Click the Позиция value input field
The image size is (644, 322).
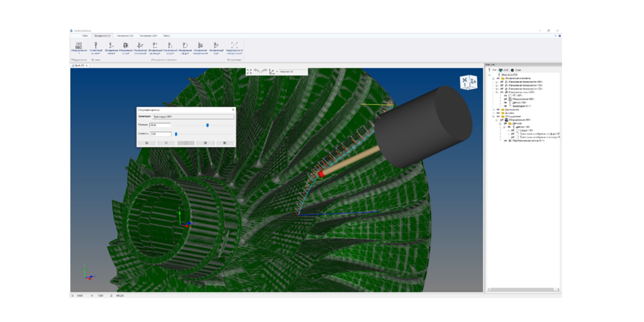[160, 125]
